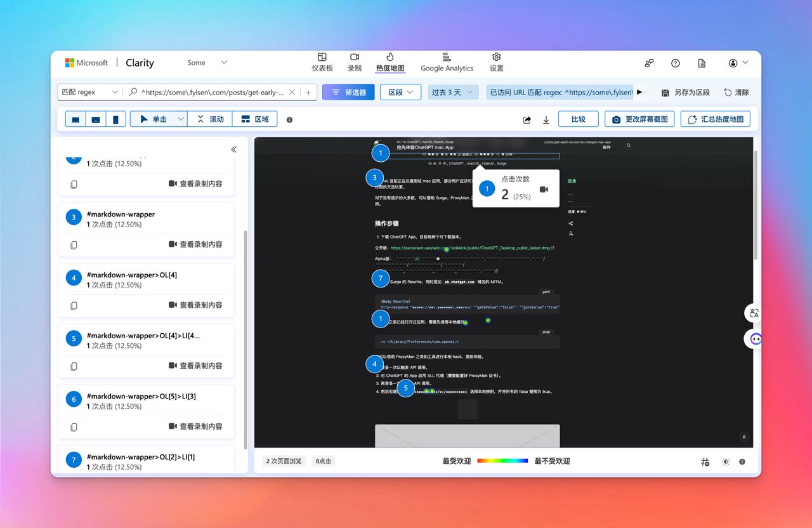Click the chatbot floating face icon
This screenshot has height=528, width=812.
(x=756, y=339)
